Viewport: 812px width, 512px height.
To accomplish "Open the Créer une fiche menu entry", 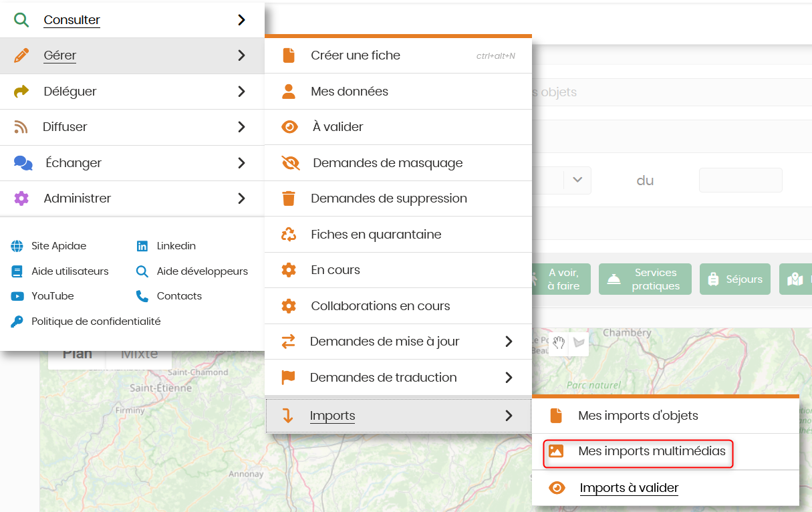I will coord(398,55).
